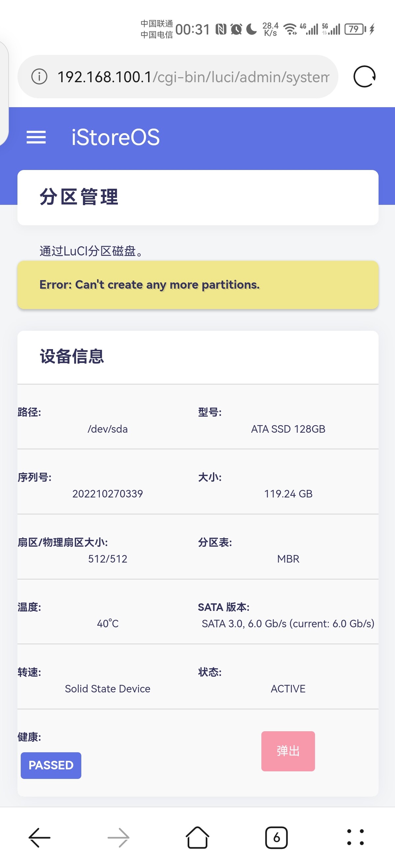This screenshot has height=868, width=395.
Task: Tap the Wi-Fi icon in status bar
Action: point(290,29)
